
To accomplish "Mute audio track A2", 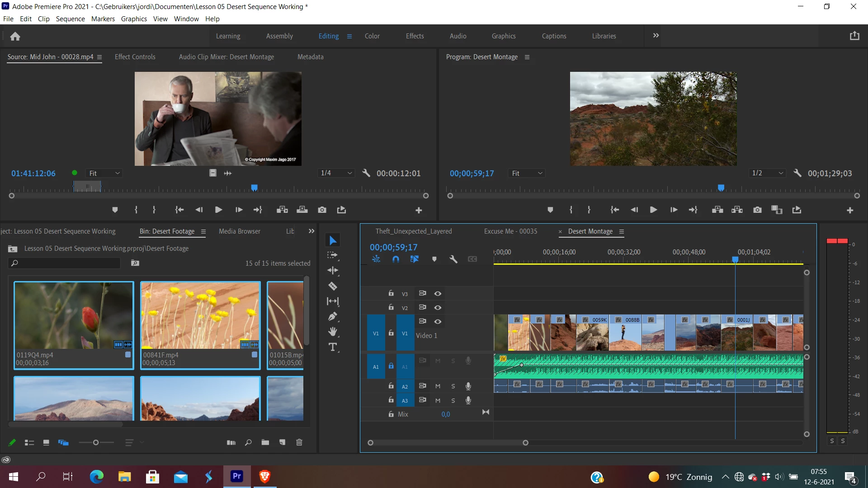I will point(438,386).
